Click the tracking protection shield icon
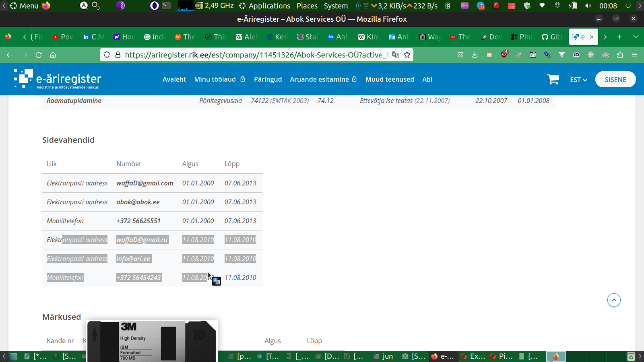This screenshot has height=362, width=644. (x=107, y=55)
